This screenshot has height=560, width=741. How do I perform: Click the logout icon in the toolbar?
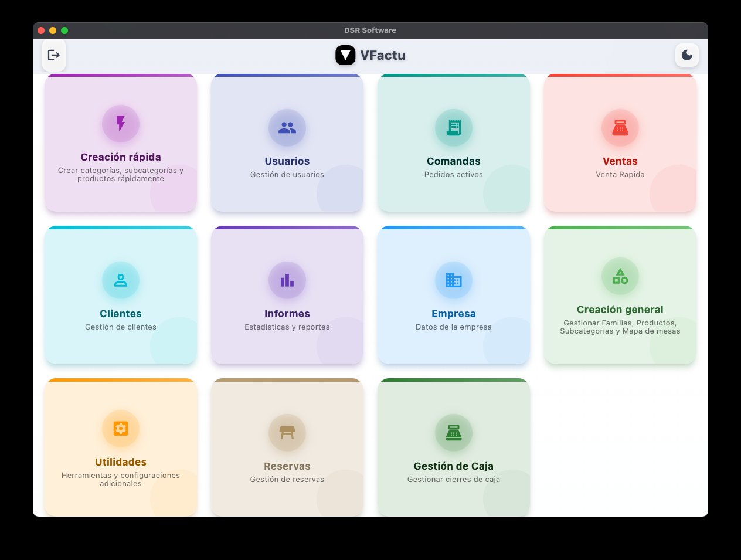[54, 55]
